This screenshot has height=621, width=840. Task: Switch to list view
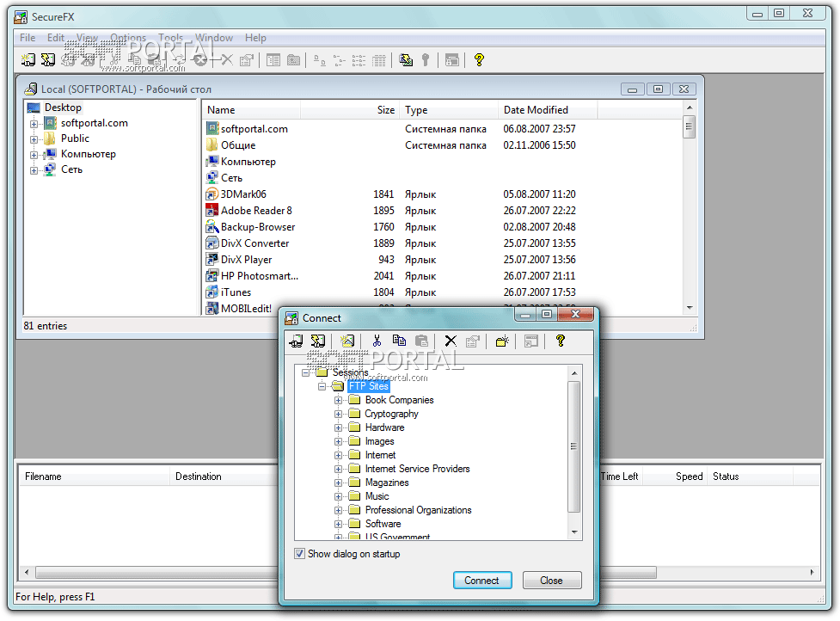(359, 60)
